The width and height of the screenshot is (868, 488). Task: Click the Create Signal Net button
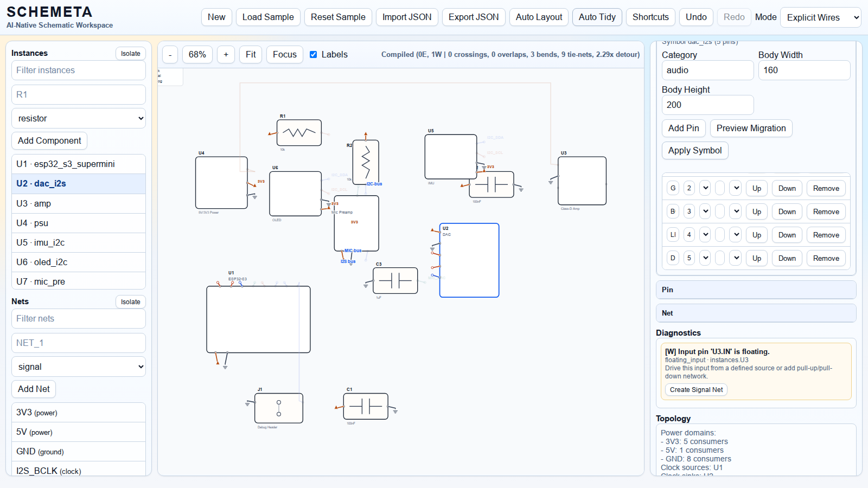click(696, 390)
